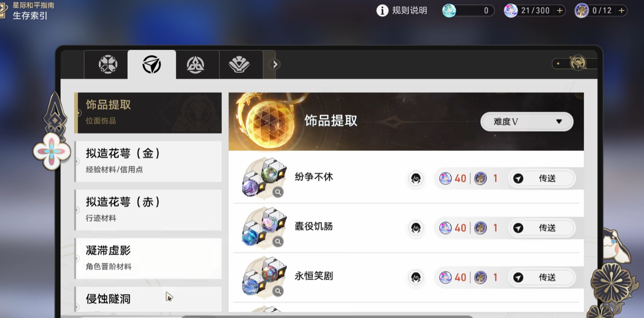This screenshot has width=644, height=318.
Task: Switch to the first crossed-circle tab
Action: (x=108, y=65)
